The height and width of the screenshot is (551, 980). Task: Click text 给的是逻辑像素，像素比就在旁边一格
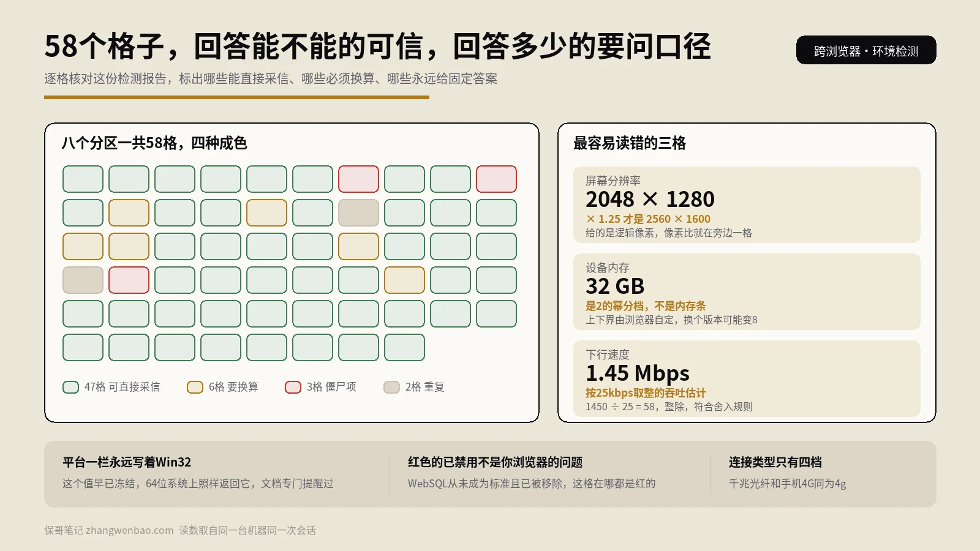[x=669, y=233]
